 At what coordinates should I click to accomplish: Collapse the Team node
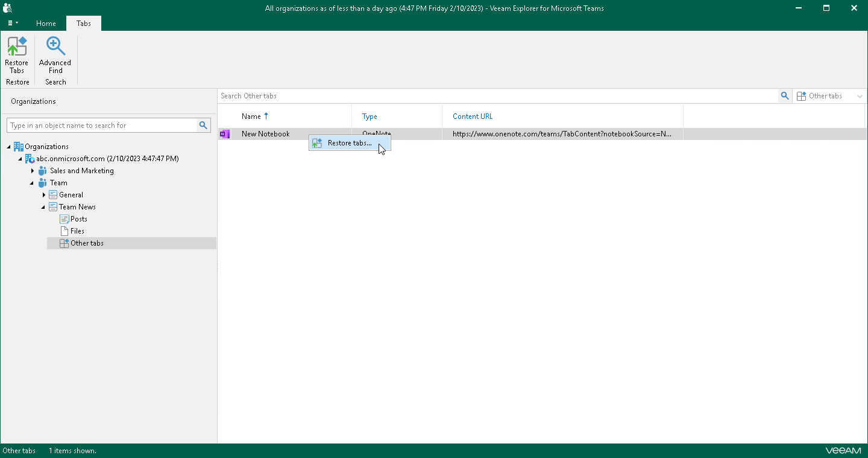click(33, 183)
